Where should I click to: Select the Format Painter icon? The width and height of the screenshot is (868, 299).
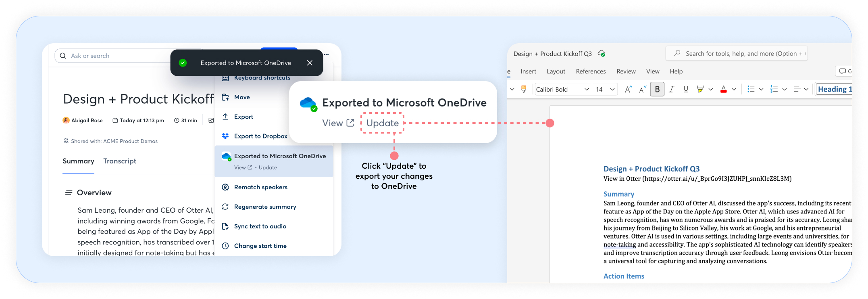click(524, 89)
